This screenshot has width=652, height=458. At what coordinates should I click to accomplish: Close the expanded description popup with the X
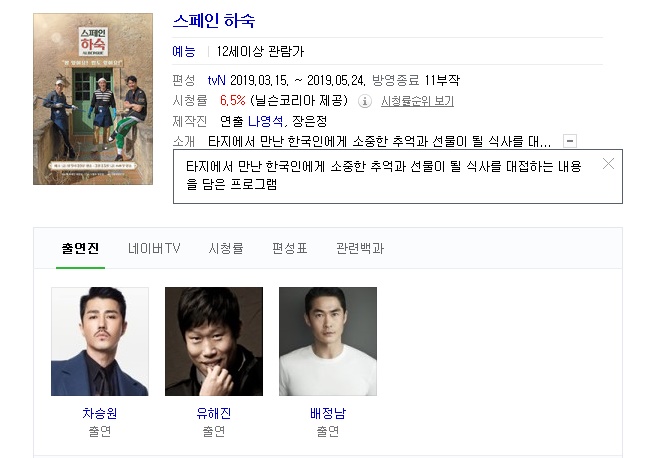pos(608,164)
